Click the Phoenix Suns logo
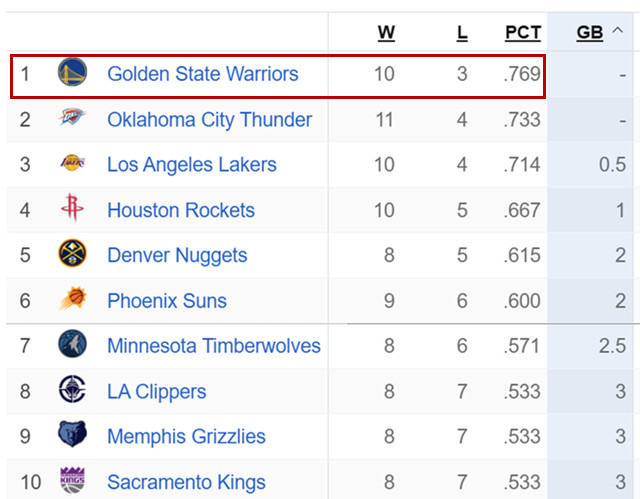Viewport: 640px width, 499px height. click(72, 298)
